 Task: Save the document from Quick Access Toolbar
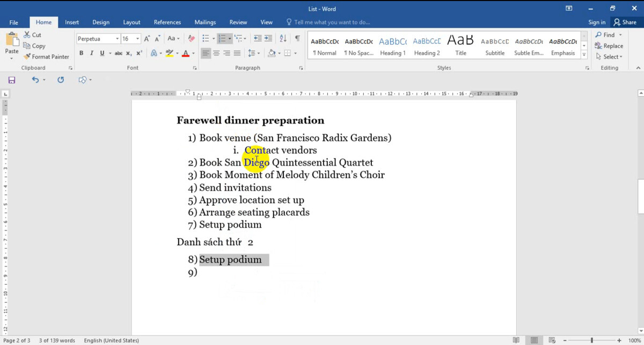click(x=12, y=80)
